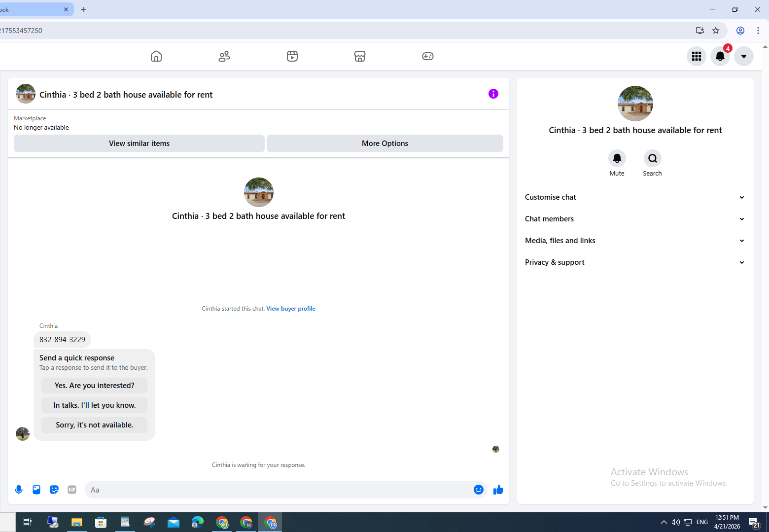Click the listing thumbnail in chat header
This screenshot has width=769, height=532.
point(26,94)
